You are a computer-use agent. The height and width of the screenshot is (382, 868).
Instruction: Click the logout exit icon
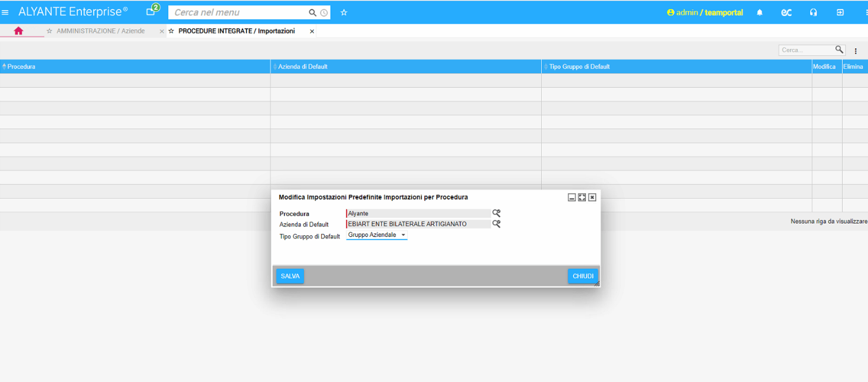[x=840, y=12]
